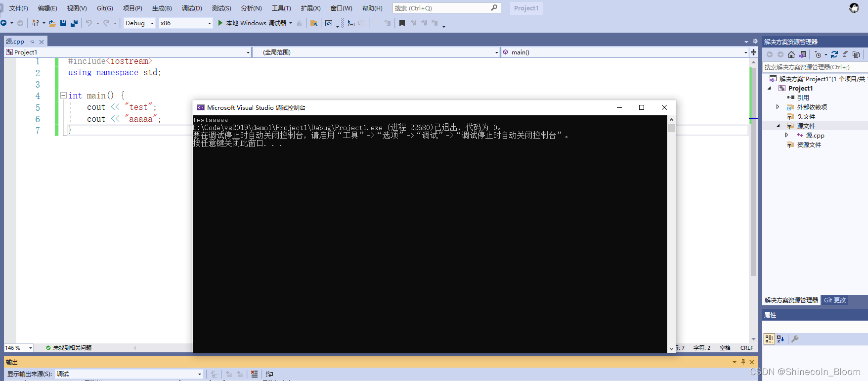This screenshot has width=868, height=381.
Task: Click the 未找到相关问题 status indicator
Action: point(69,348)
